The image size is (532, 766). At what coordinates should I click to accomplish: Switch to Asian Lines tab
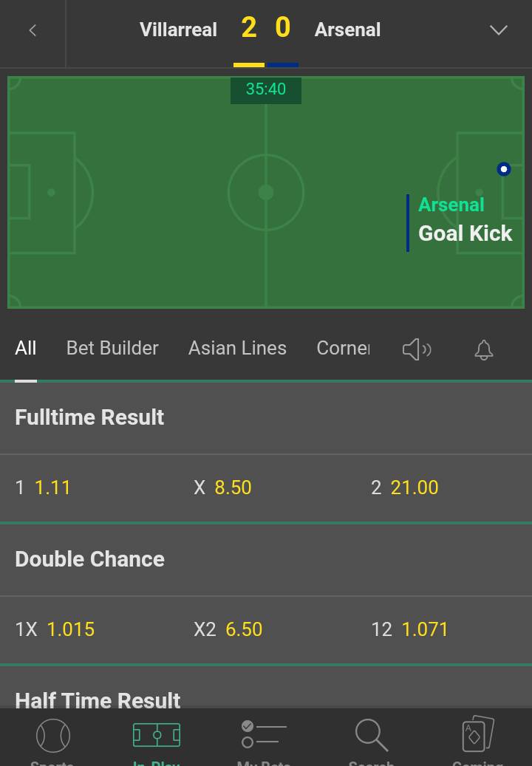(x=237, y=349)
